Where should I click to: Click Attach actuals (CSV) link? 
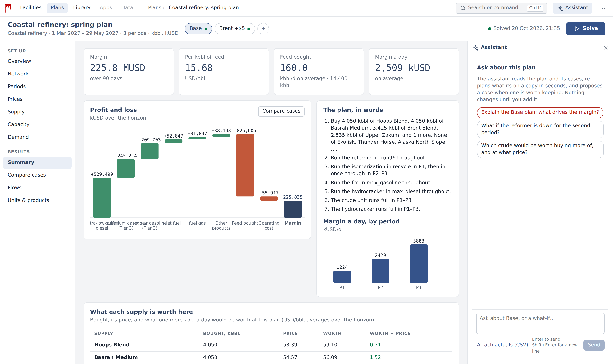502,345
